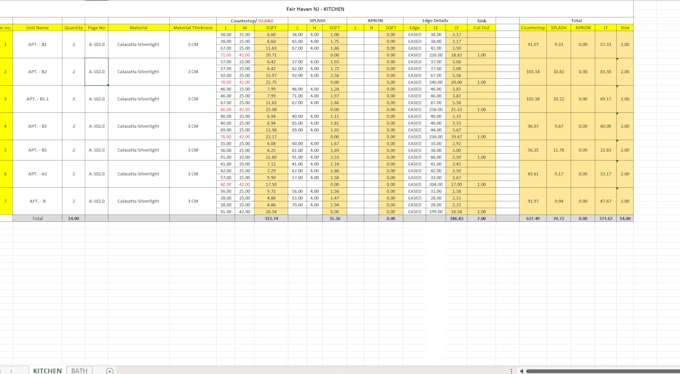Click the Total label in grey summary row

pos(37,218)
